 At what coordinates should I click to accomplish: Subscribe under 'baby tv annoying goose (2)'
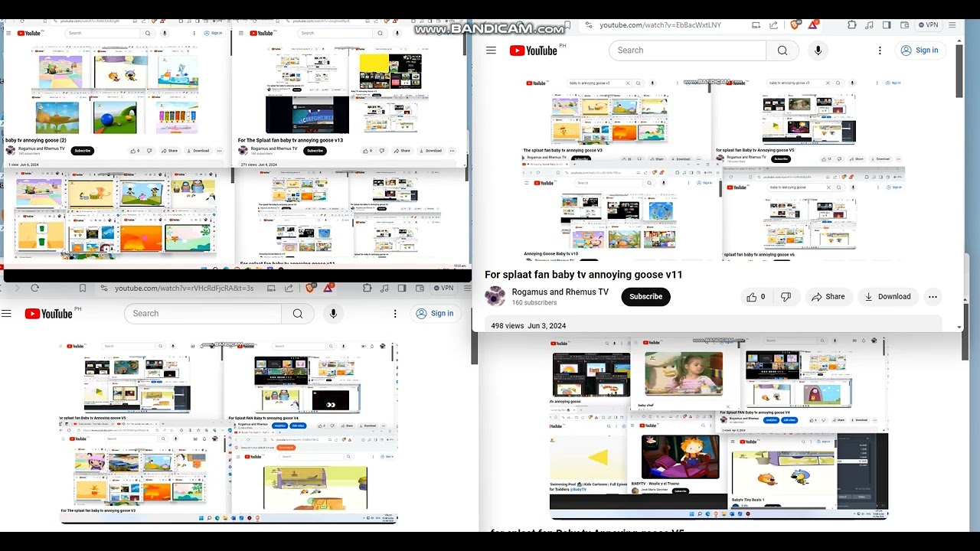coord(83,151)
